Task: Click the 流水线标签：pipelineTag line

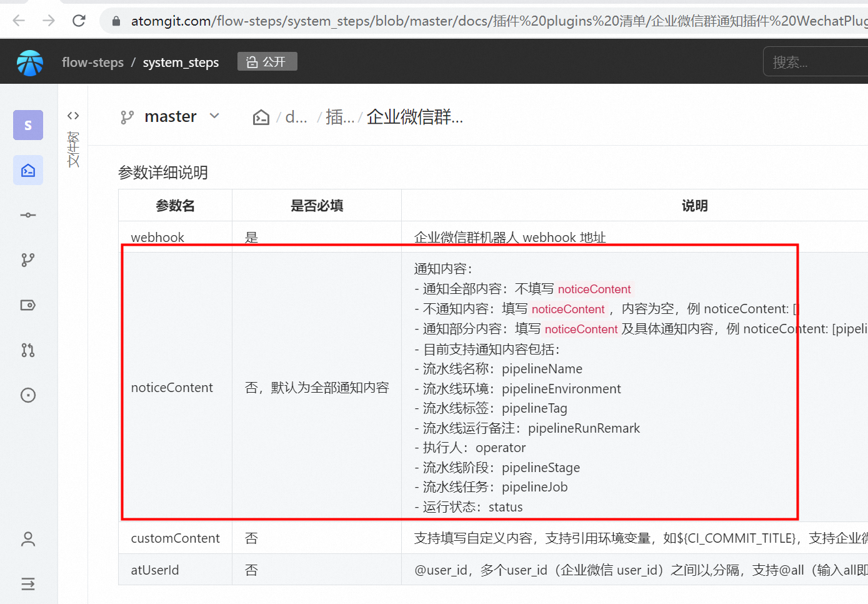Action: coord(491,408)
